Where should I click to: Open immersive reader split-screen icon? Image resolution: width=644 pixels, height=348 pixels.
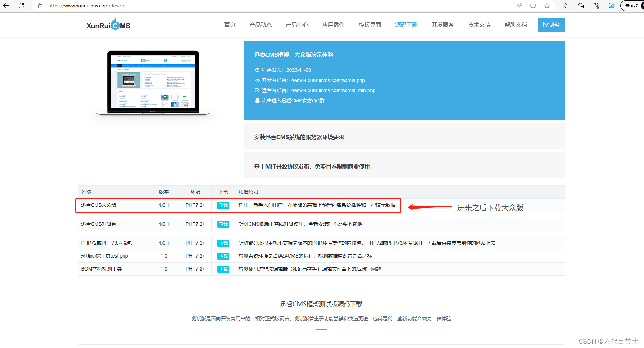click(533, 6)
